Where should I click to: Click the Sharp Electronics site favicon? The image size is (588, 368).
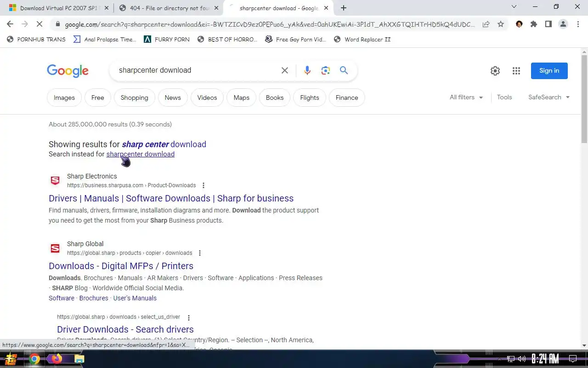pyautogui.click(x=55, y=181)
